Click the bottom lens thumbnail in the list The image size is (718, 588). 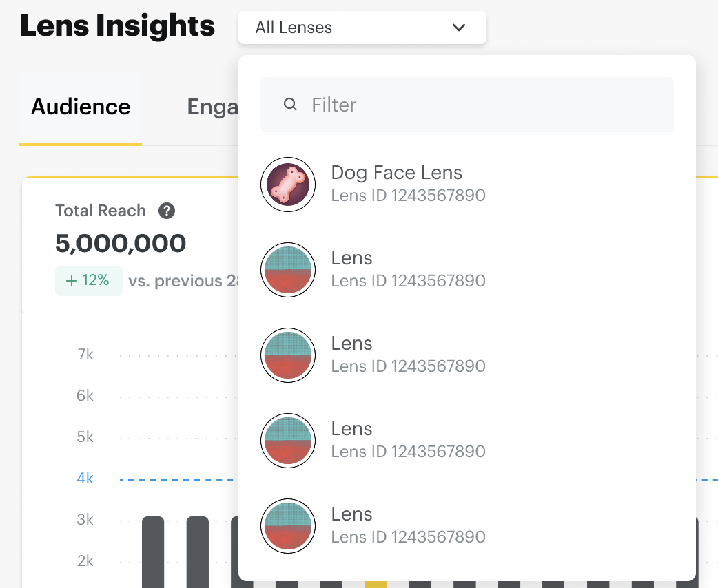coord(288,526)
